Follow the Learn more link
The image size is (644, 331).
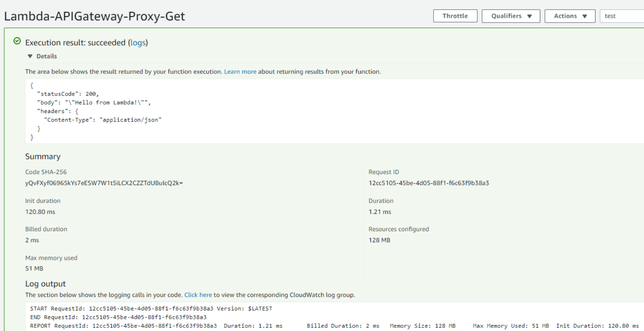coord(240,71)
